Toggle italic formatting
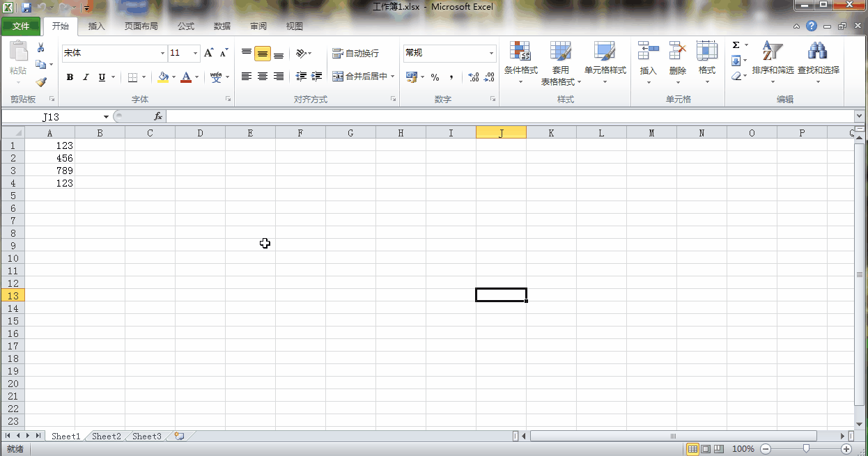The width and height of the screenshot is (868, 456). point(86,77)
